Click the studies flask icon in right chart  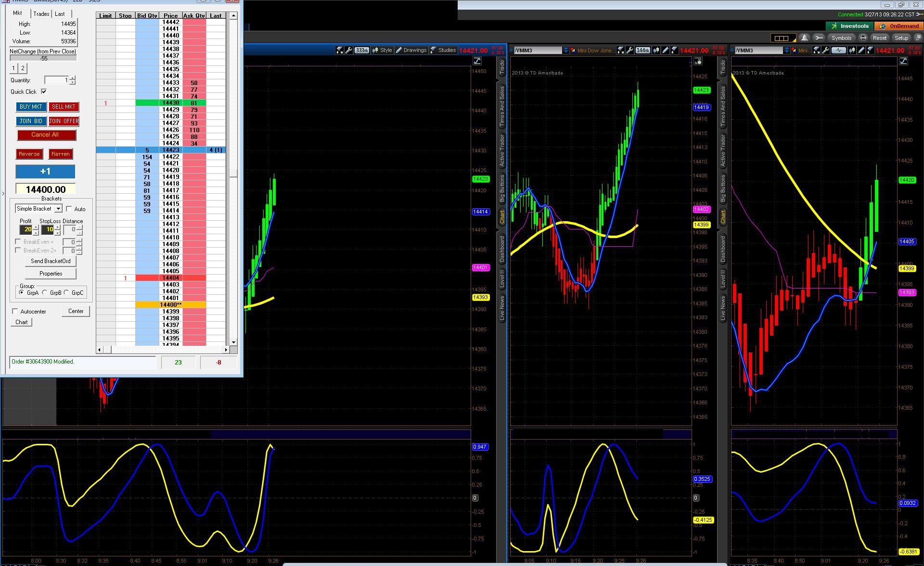(x=870, y=50)
